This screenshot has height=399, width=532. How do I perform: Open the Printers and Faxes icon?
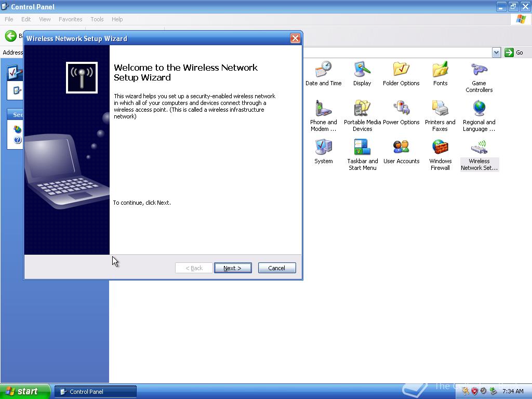(x=440, y=116)
